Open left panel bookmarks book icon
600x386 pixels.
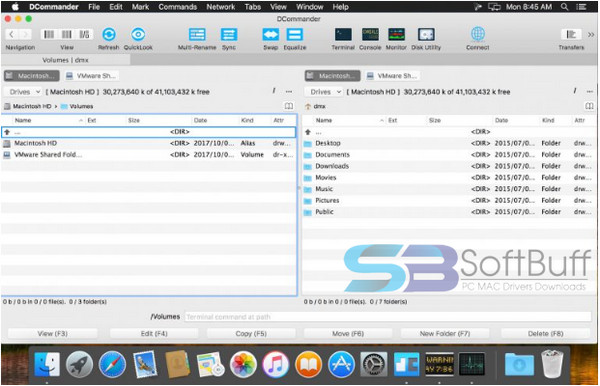(289, 106)
